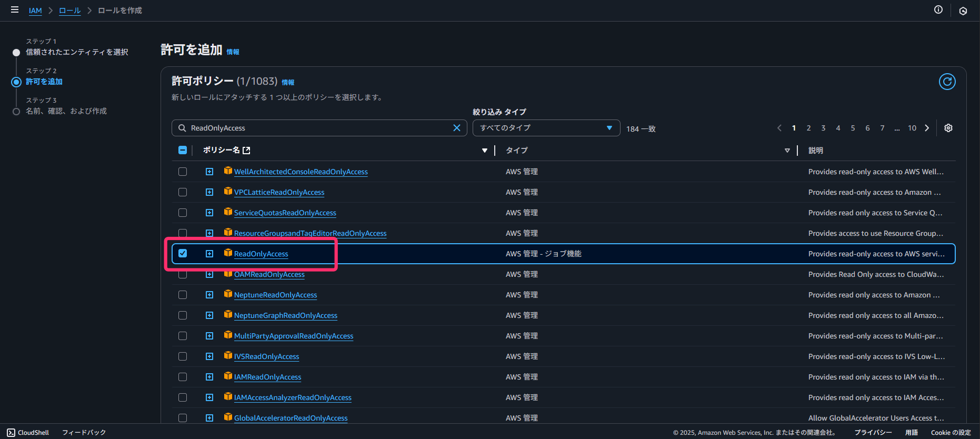Check NeptuneGraphReadOnlyAccess policy checkbox
Viewport: 980px width, 439px height.
click(x=183, y=315)
